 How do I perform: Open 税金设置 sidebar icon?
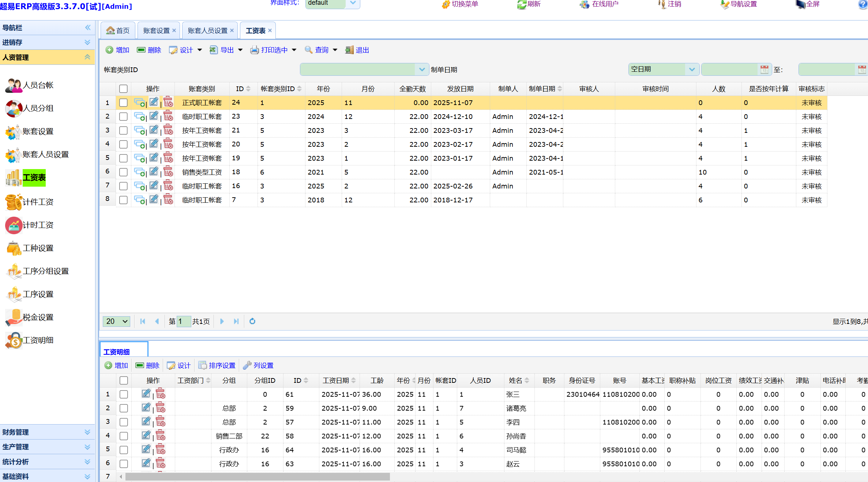pyautogui.click(x=14, y=317)
